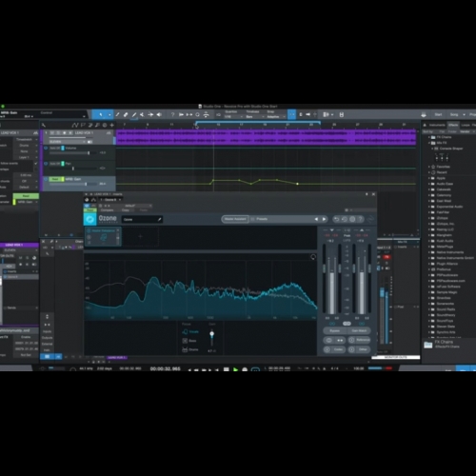
Task: Click Copy in plugin header
Action: [126, 210]
